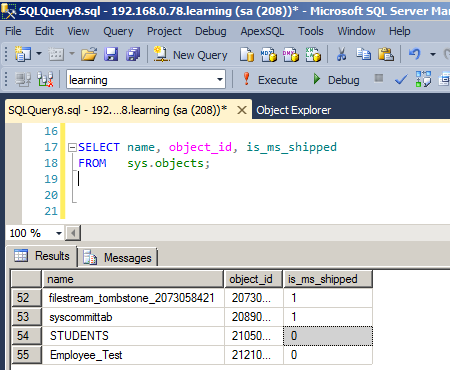
Task: Open the New Project icon's dropdown arrow
Action: (39, 54)
